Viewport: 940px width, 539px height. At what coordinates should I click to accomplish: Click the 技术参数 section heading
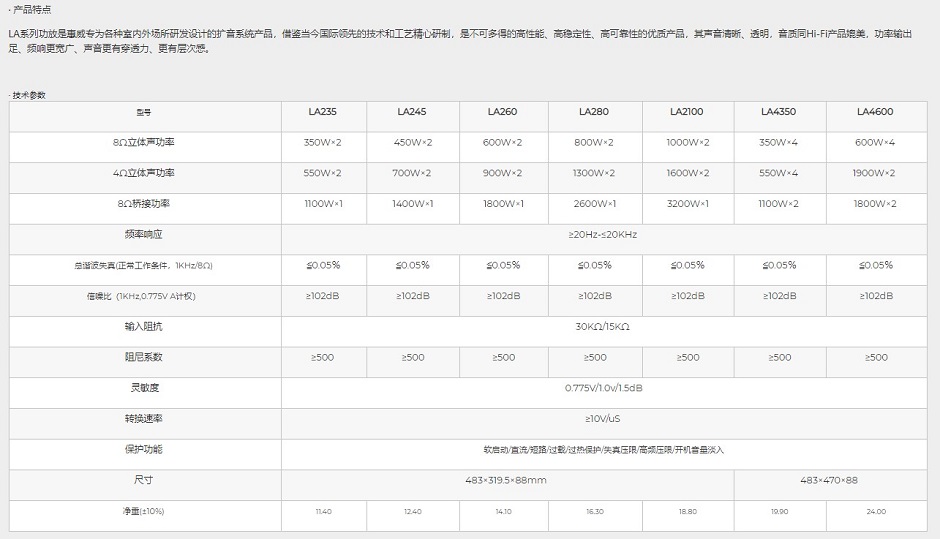(x=29, y=95)
